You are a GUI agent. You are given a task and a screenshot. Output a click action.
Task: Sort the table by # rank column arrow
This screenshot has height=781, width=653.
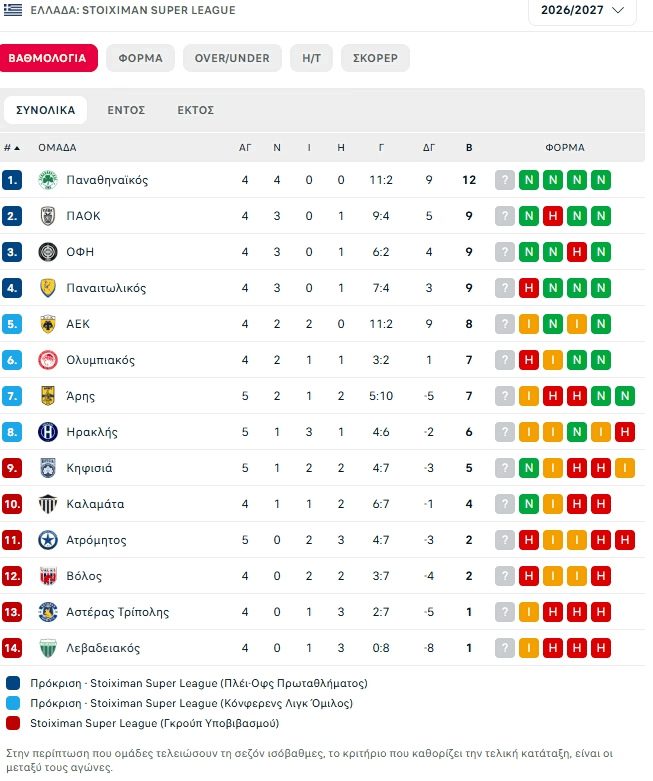tap(12, 147)
